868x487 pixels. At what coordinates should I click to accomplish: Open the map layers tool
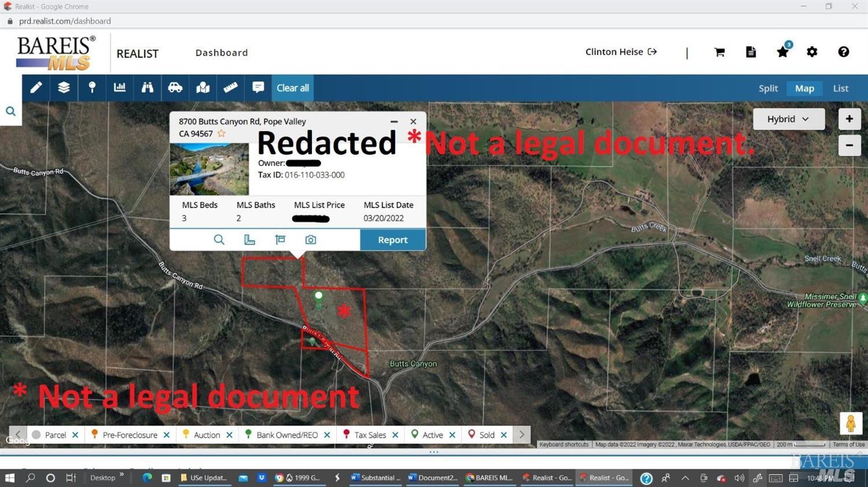(64, 87)
